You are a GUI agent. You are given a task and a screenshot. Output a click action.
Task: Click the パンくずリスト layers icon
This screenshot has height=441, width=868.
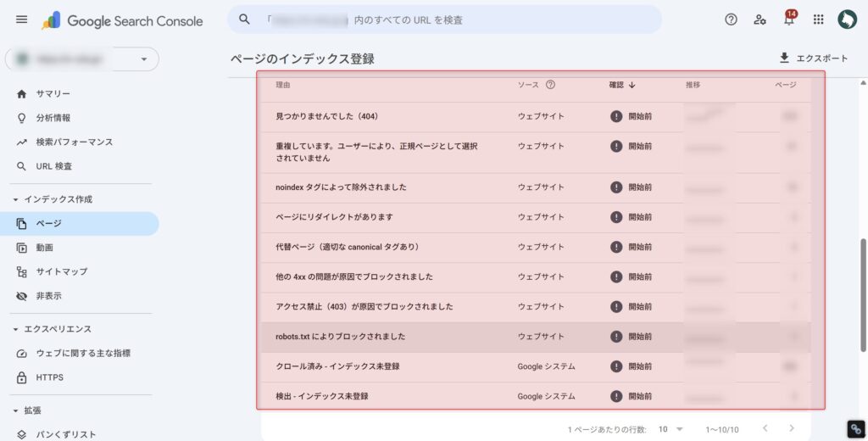[x=21, y=435]
